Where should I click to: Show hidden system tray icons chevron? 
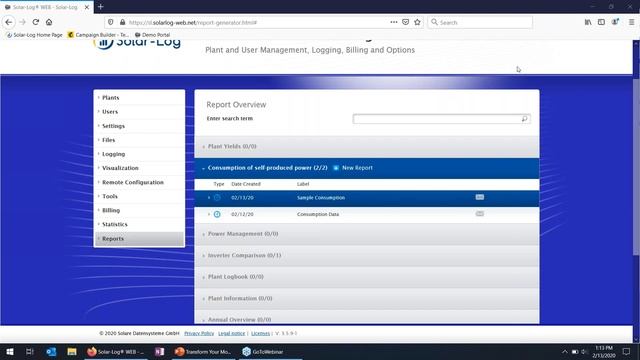[564, 351]
